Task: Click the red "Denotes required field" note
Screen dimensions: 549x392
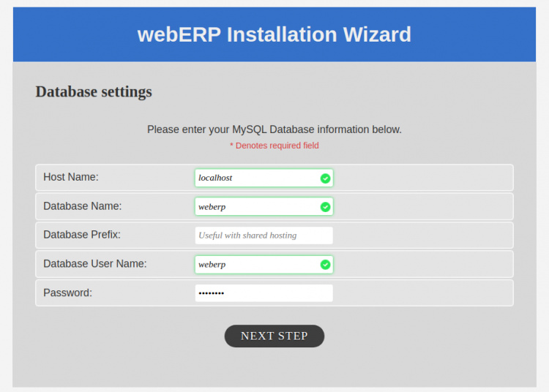Action: click(x=274, y=146)
